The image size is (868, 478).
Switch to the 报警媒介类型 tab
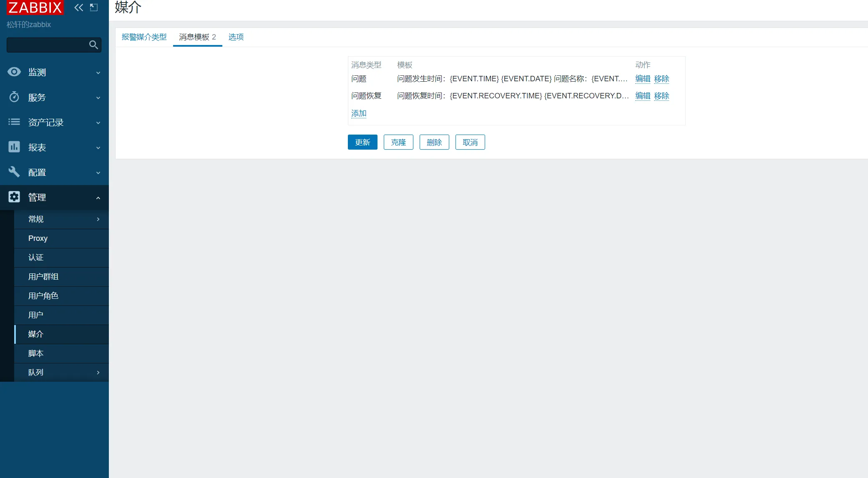click(x=144, y=37)
